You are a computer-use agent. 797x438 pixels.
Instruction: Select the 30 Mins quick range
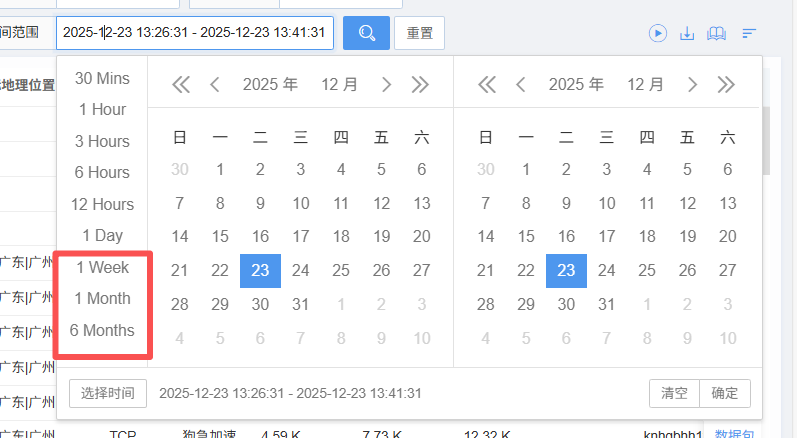(x=102, y=78)
